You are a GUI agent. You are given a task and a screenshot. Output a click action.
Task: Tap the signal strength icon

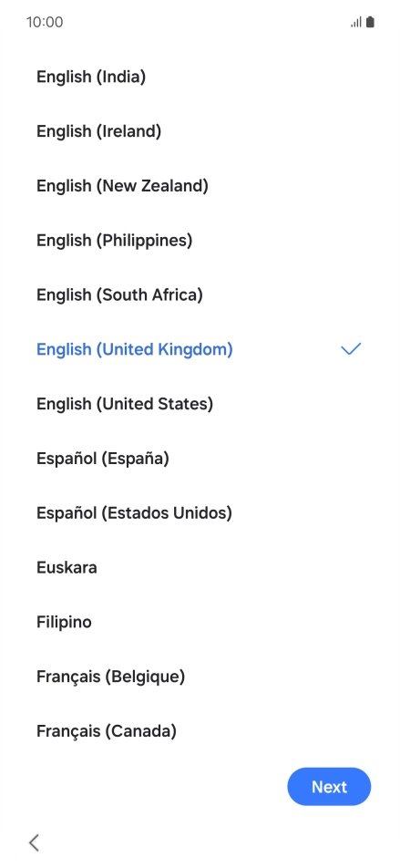[x=355, y=22]
